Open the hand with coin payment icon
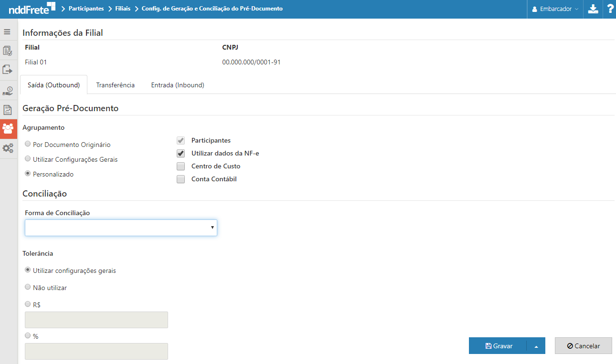The image size is (616, 364). pyautogui.click(x=8, y=90)
